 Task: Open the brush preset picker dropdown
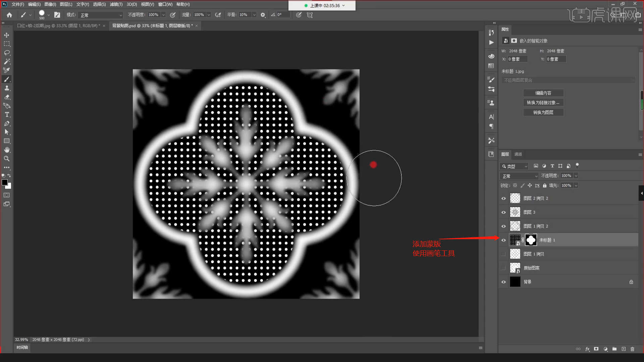coord(49,15)
